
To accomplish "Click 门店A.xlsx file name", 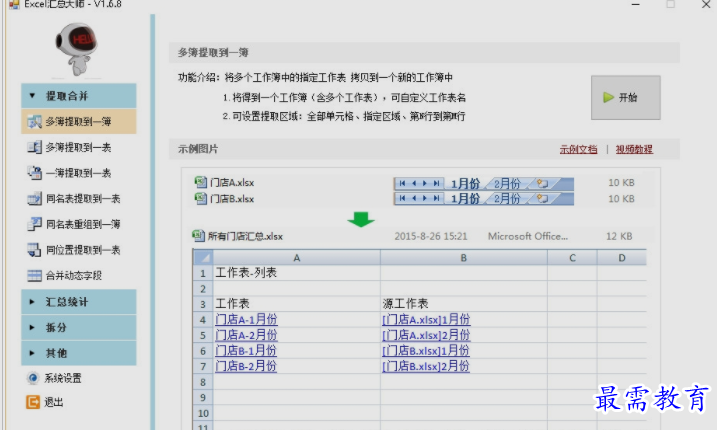I will coord(232,183).
